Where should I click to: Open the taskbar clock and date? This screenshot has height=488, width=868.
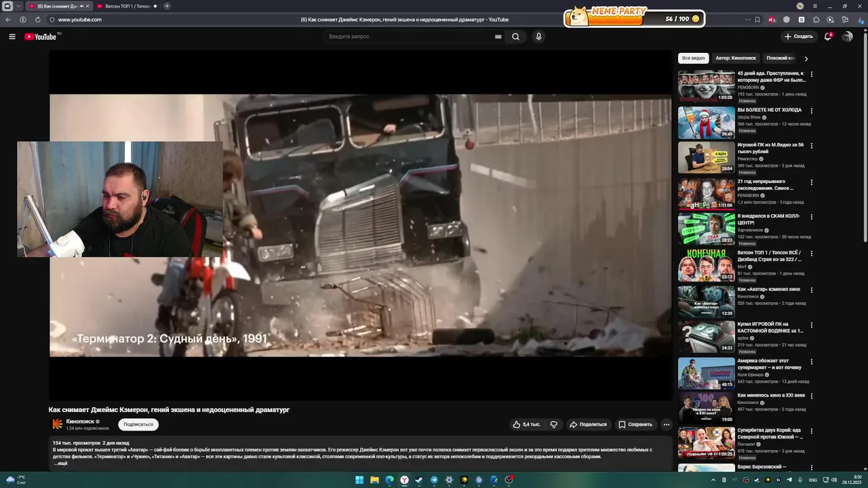[851, 480]
